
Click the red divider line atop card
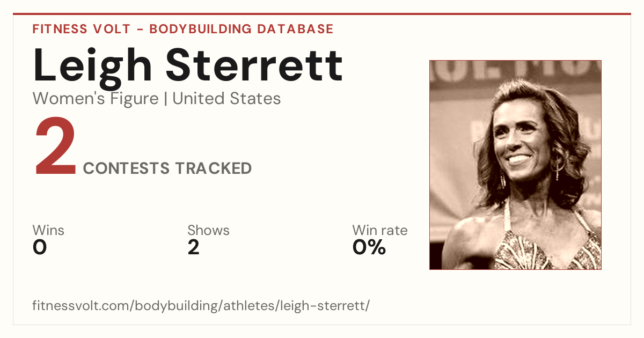[322, 14]
